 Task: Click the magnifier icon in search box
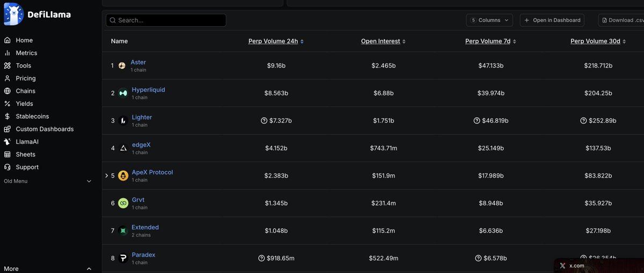coord(113,20)
